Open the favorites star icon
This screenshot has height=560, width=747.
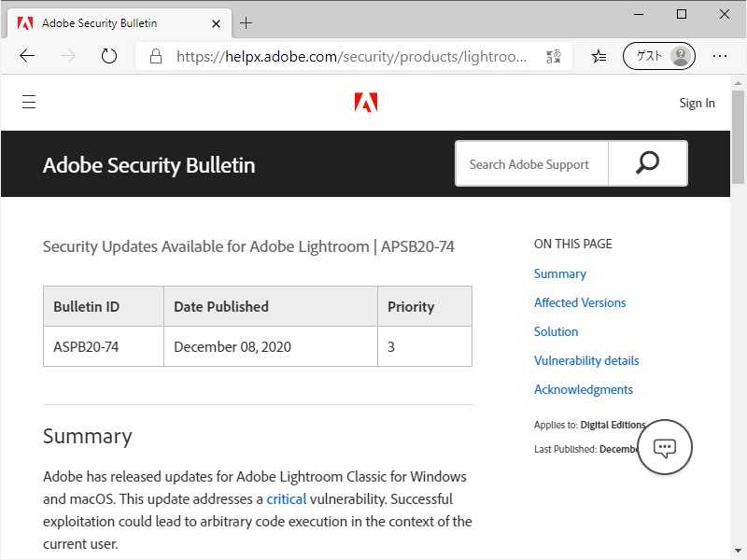click(599, 56)
